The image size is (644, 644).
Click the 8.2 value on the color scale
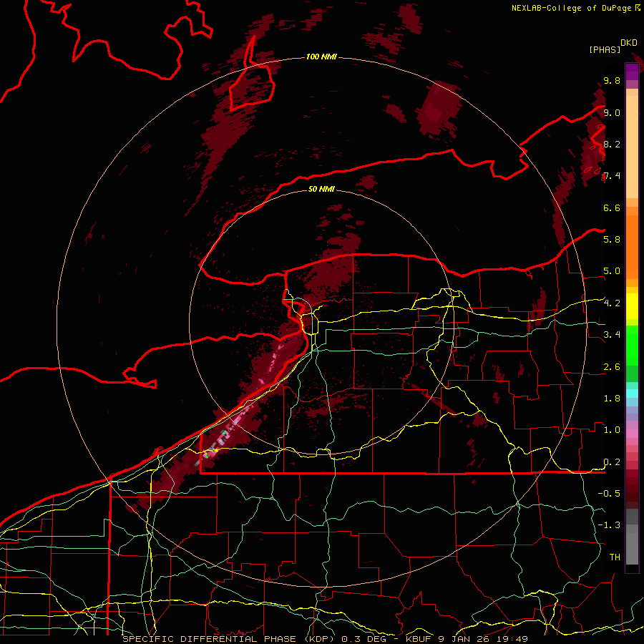(612, 145)
